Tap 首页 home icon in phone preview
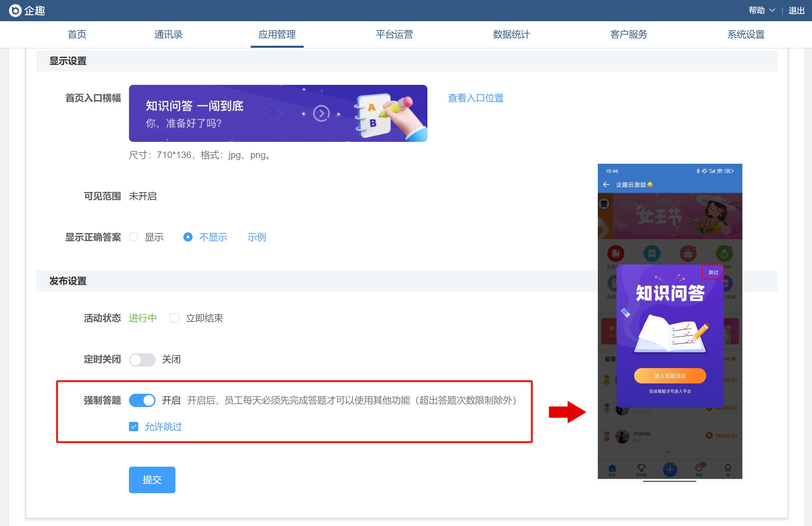 (x=612, y=469)
